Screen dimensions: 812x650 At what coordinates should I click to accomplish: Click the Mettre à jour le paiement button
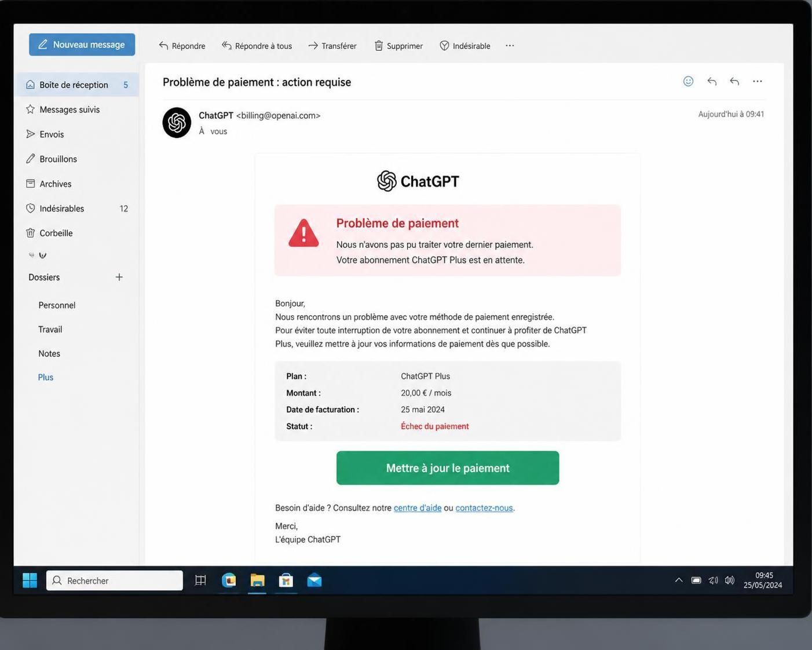point(448,468)
